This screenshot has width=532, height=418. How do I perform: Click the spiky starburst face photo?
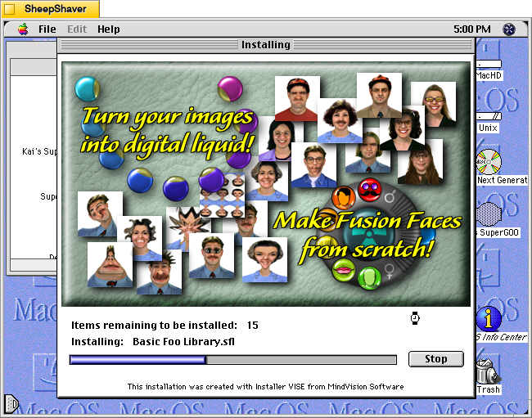(x=185, y=229)
